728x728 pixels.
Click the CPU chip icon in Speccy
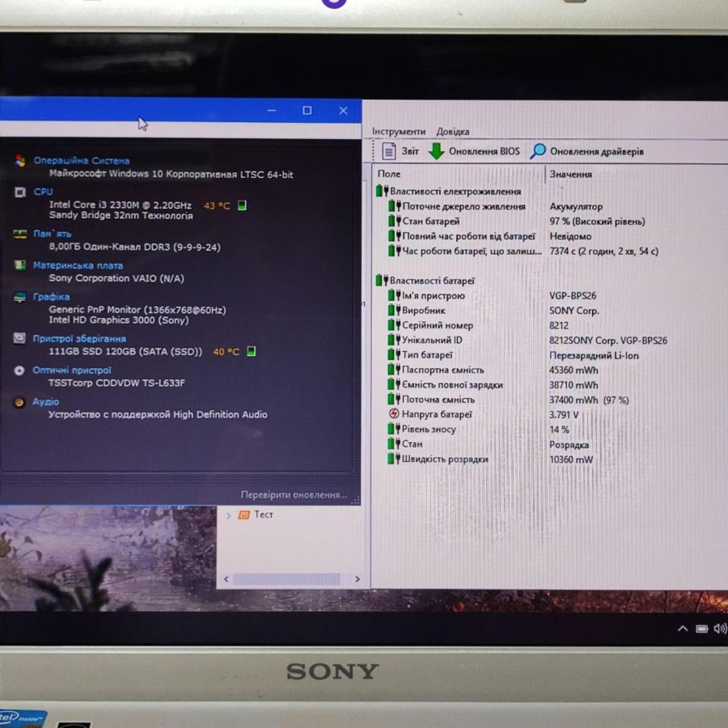point(20,192)
